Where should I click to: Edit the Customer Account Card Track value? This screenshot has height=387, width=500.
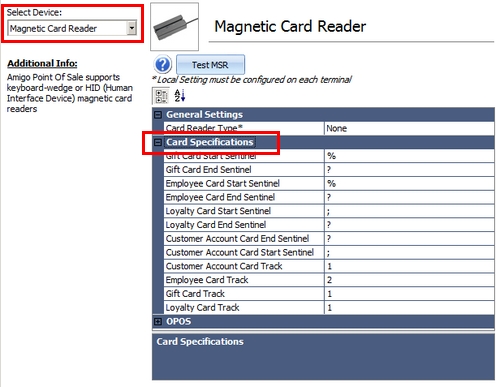click(x=409, y=266)
